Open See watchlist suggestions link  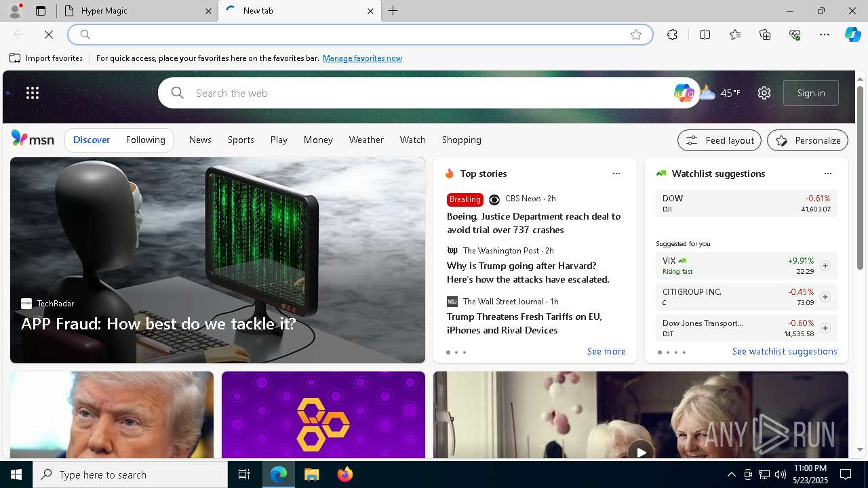(x=785, y=351)
